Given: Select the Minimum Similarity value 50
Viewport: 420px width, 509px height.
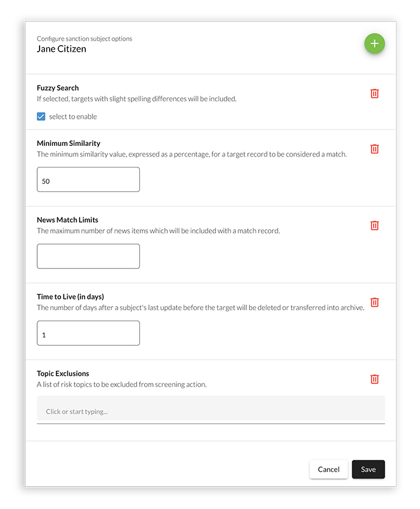Looking at the screenshot, I should tap(88, 179).
